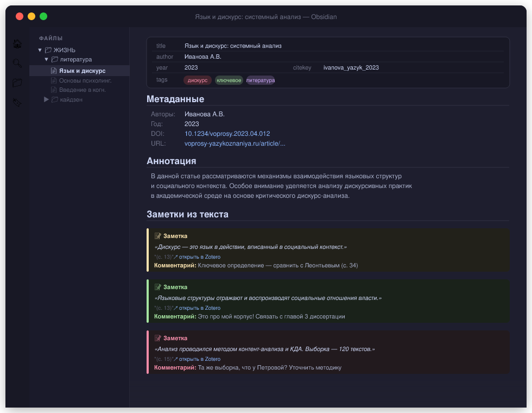Screen dimensions: 532x413
Task: Click the Авторы: label in Метаданные
Action: pyautogui.click(x=163, y=114)
